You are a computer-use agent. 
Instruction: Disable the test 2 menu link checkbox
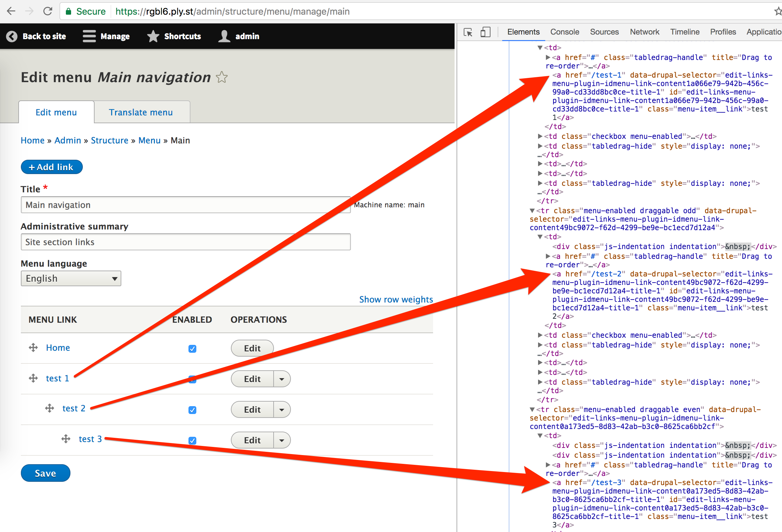pos(192,410)
